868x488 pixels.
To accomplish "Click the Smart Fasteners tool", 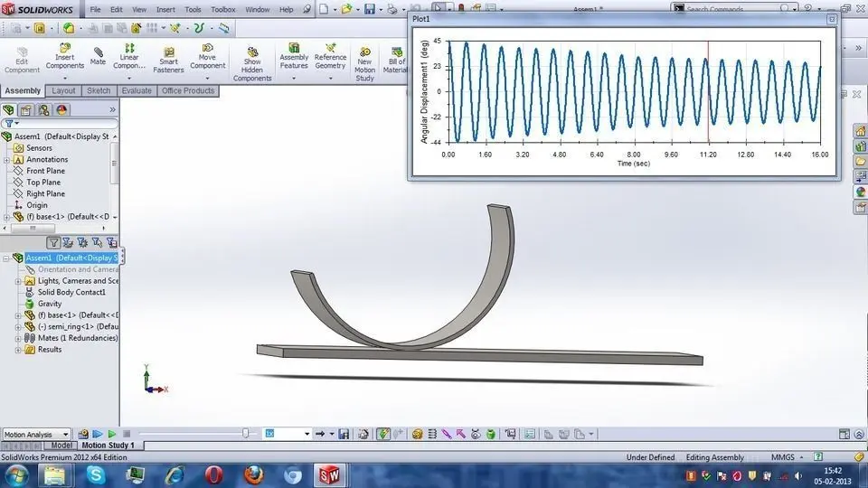I will (168, 60).
